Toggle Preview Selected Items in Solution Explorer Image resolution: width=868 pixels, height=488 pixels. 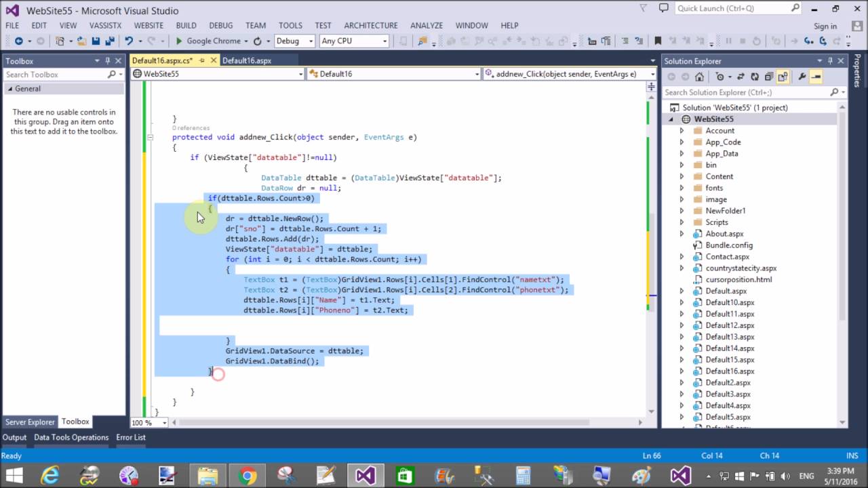(816, 77)
